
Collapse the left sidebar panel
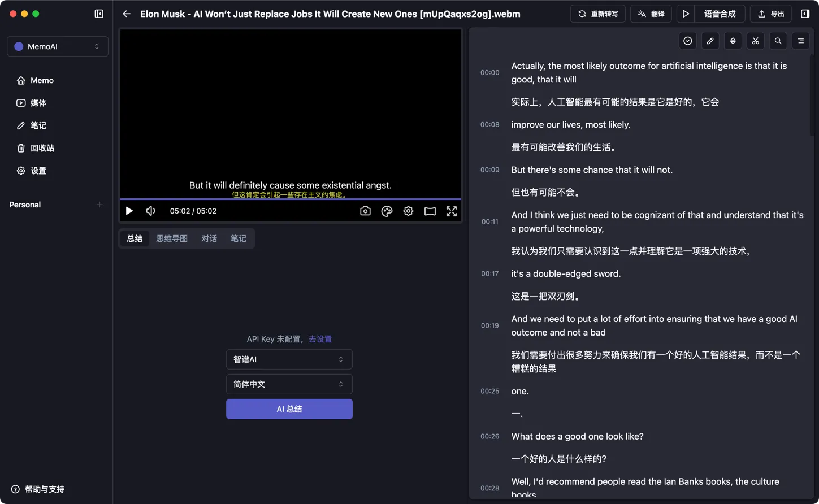(99, 14)
